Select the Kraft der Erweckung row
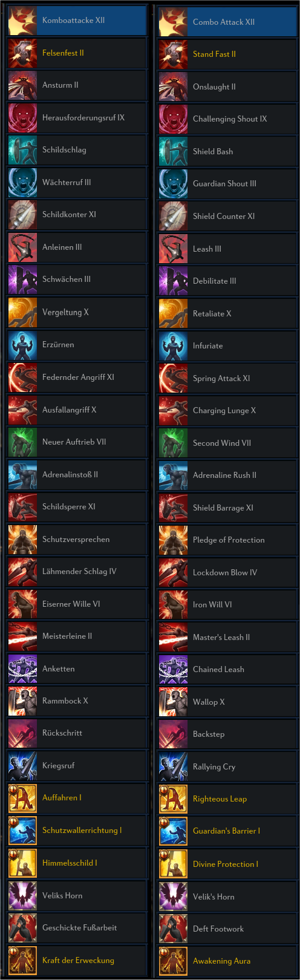This screenshot has width=300, height=980. (x=77, y=960)
